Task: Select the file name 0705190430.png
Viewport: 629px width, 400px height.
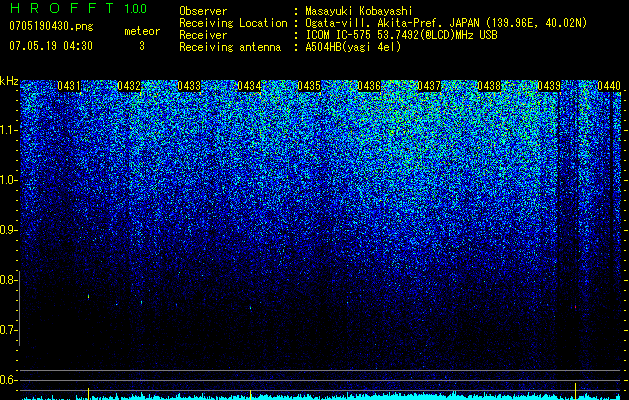Action: click(x=51, y=26)
